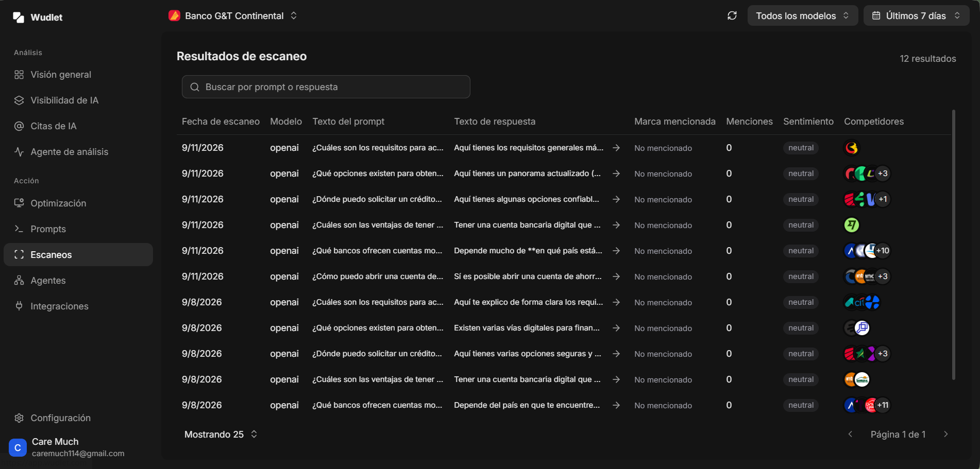Click the 'Página 1 de 1' indicator
The width and height of the screenshot is (980, 469).
point(898,435)
